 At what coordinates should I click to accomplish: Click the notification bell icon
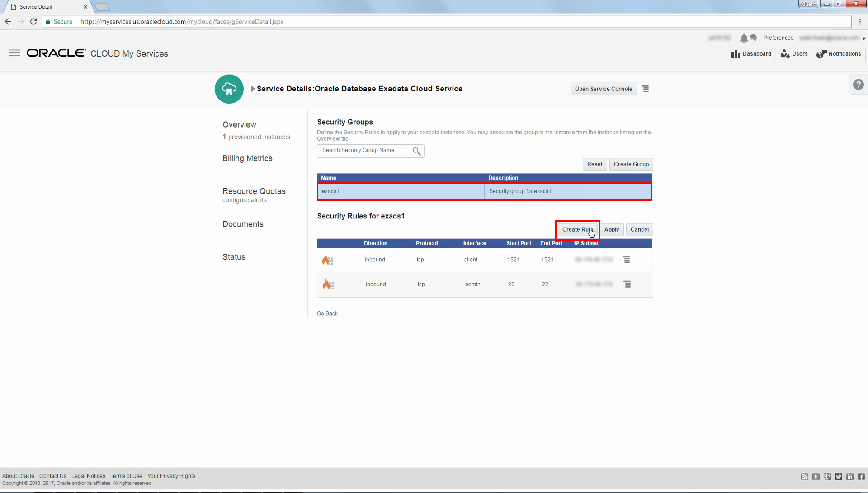(x=744, y=38)
